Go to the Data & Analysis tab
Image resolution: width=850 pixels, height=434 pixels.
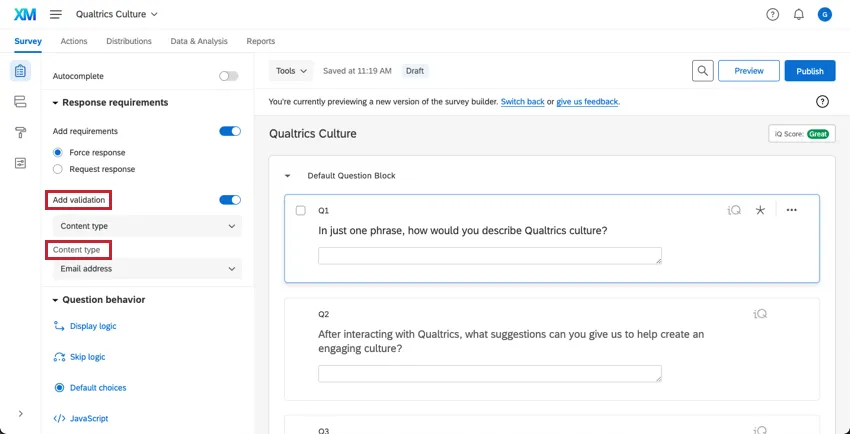199,41
